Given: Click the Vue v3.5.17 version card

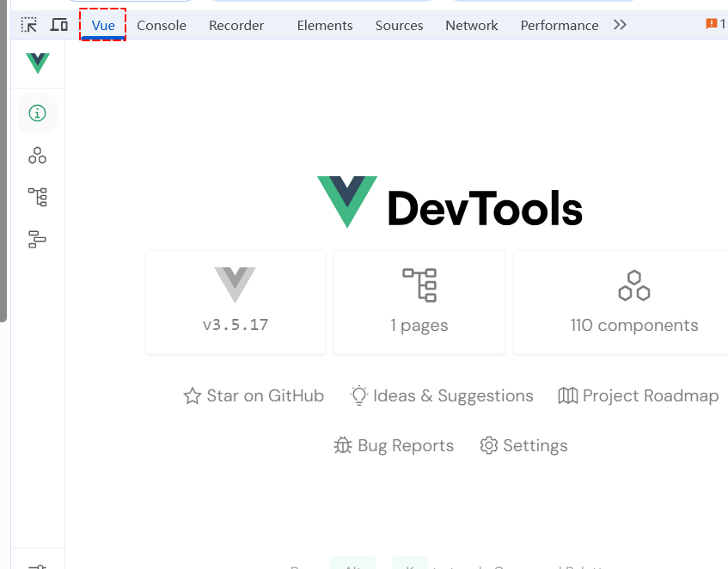Looking at the screenshot, I should pos(236,303).
